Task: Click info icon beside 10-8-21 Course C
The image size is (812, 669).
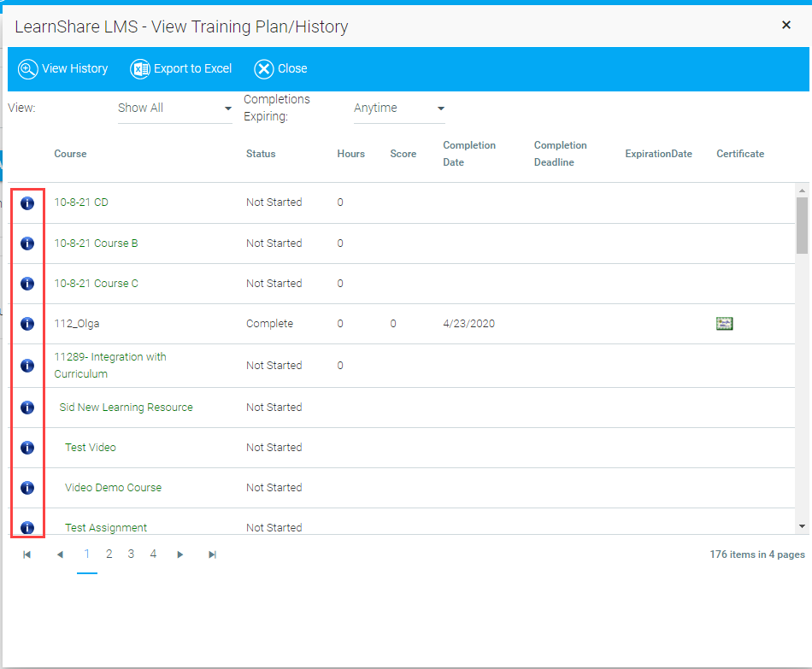Action: [27, 284]
